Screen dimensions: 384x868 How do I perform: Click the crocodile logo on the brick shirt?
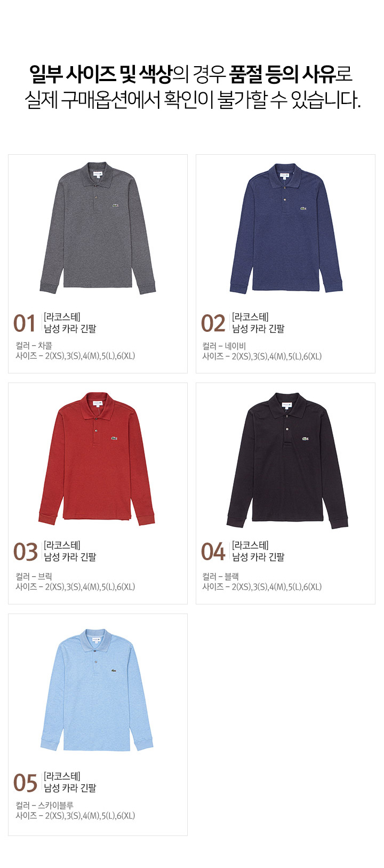(x=115, y=438)
